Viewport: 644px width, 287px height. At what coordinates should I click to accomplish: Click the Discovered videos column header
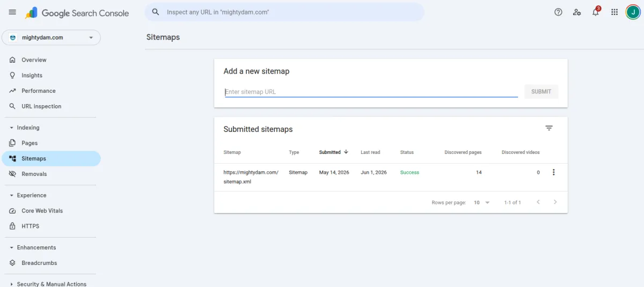click(521, 152)
